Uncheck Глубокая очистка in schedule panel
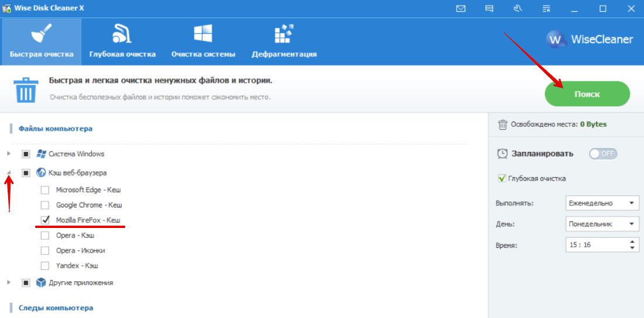Screen dimensions: 644x318 (502, 178)
